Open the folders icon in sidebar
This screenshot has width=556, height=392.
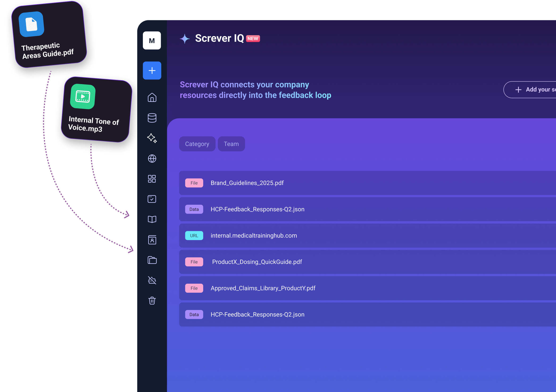tap(152, 260)
